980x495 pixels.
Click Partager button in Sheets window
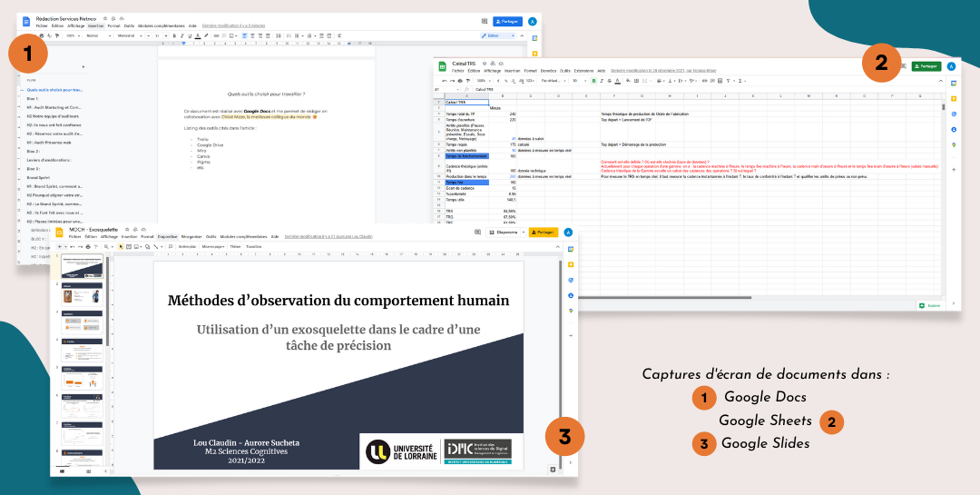click(926, 66)
